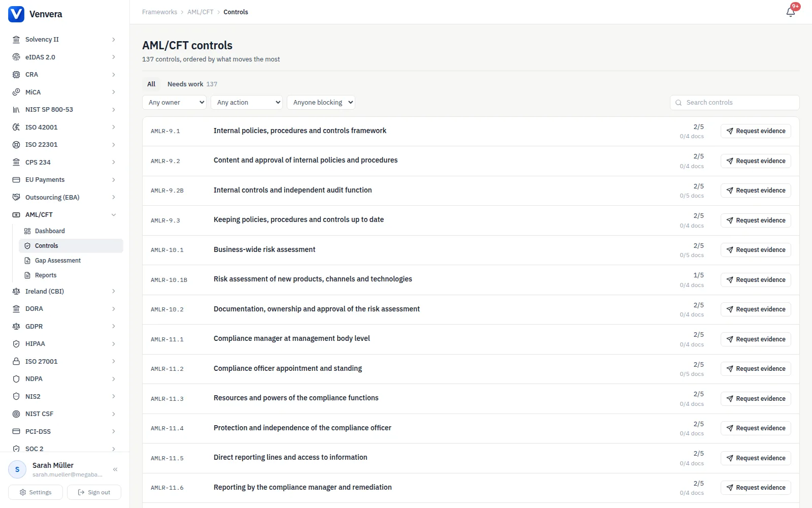The width and height of the screenshot is (812, 508).
Task: Click the search magnifier icon
Action: click(679, 103)
